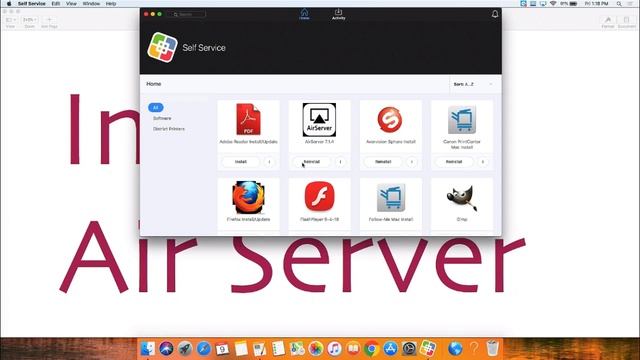The width and height of the screenshot is (640, 360).
Task: Open Google Chrome from the Dock
Action: pos(371,349)
